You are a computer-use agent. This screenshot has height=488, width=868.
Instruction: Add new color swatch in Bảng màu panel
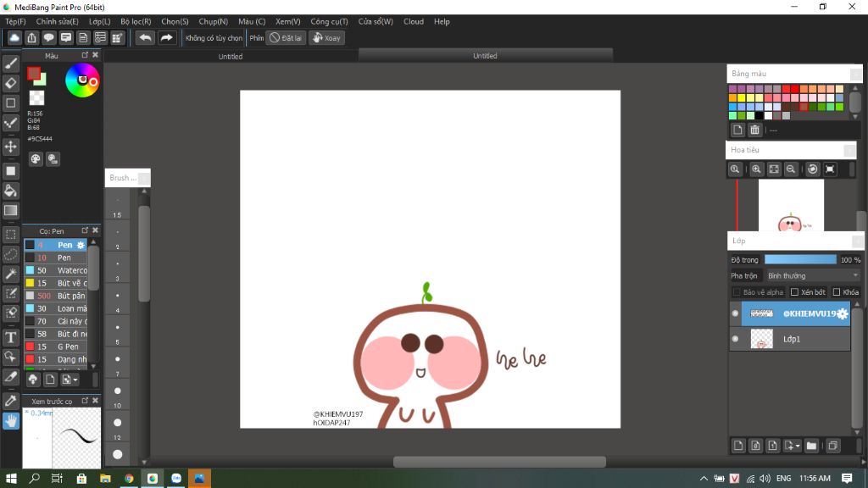coord(737,130)
